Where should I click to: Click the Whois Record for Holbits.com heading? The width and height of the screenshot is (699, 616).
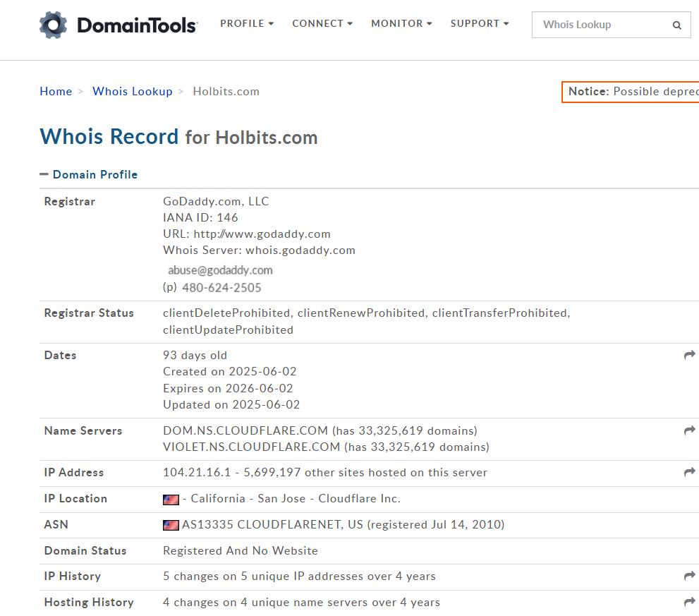click(178, 136)
